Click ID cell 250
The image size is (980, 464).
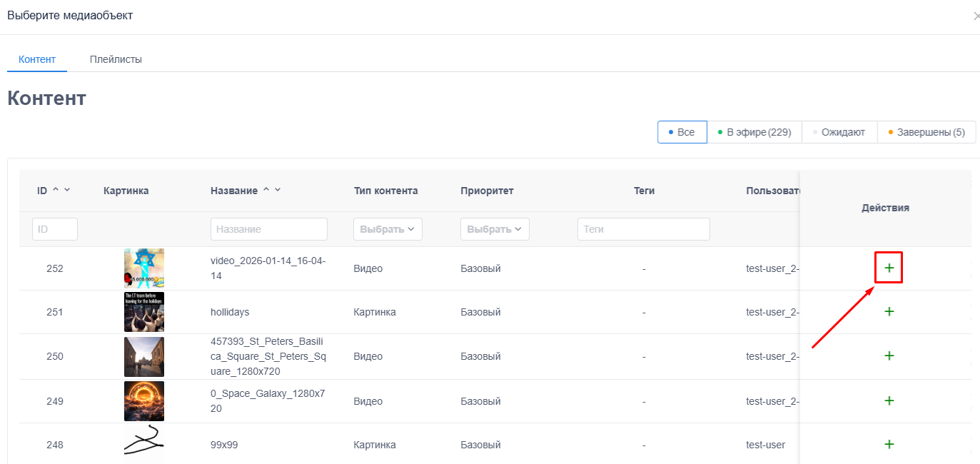55,356
